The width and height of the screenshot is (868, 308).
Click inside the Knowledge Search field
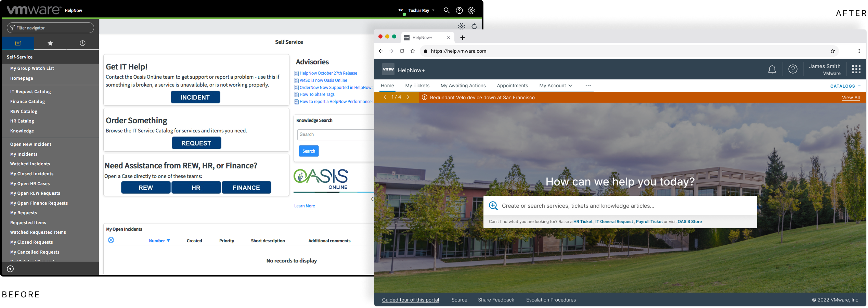click(x=336, y=134)
